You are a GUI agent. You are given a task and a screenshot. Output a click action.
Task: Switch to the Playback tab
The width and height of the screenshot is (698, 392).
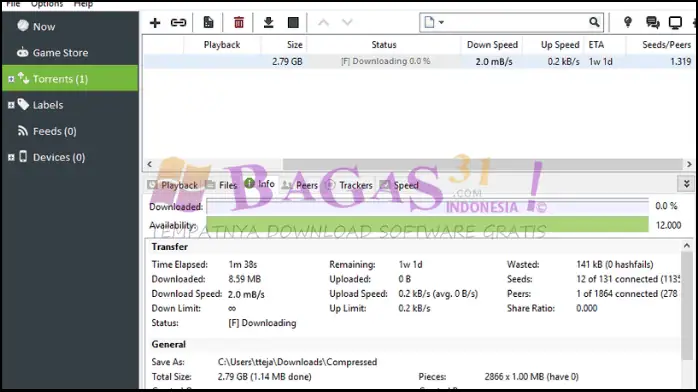coord(174,185)
